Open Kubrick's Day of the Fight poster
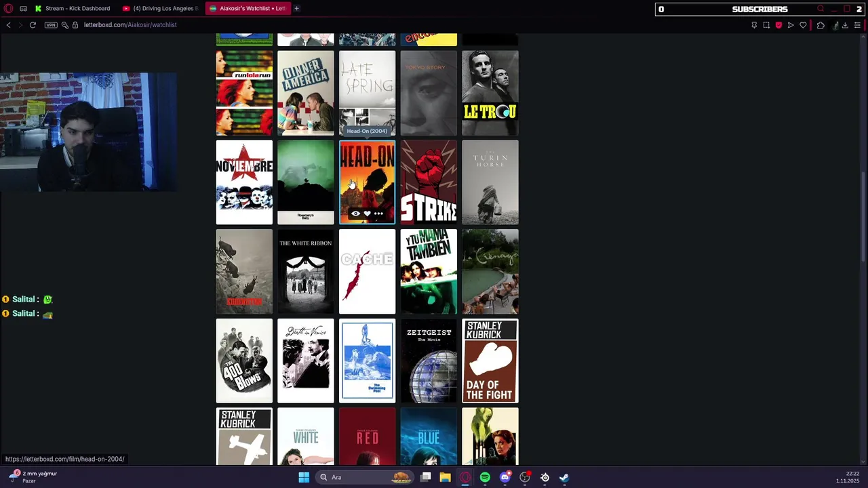The image size is (868, 488). (490, 361)
